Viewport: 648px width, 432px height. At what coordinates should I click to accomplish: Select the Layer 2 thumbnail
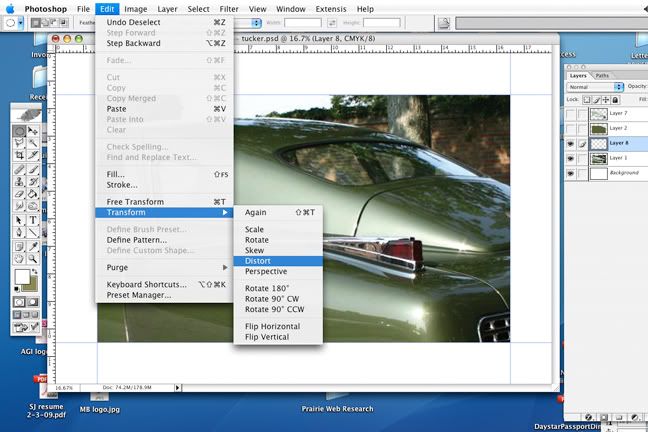pos(598,129)
